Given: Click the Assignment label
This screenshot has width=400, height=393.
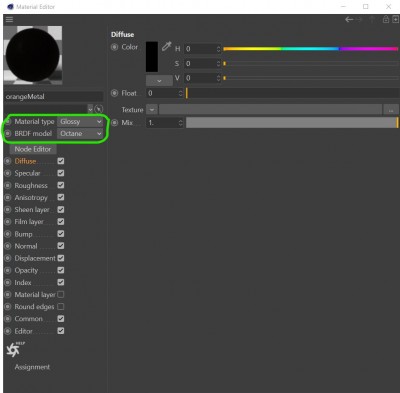Looking at the screenshot, I should (x=32, y=367).
